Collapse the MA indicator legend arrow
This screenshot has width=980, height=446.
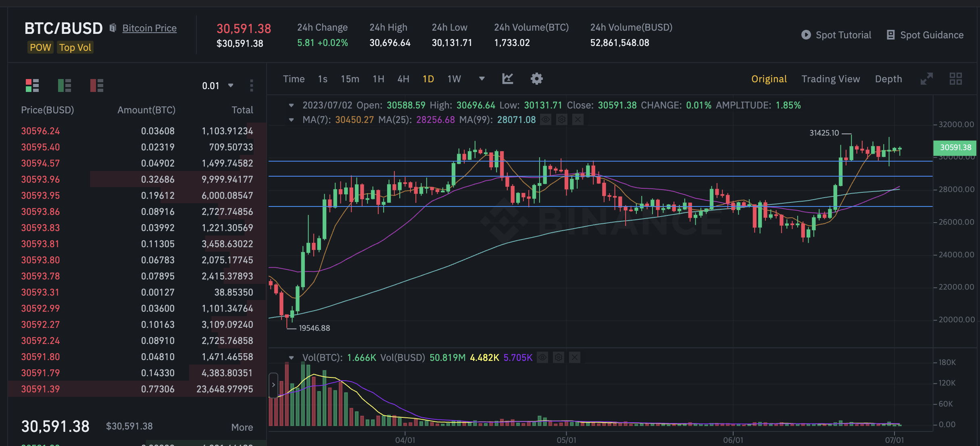[x=291, y=120]
